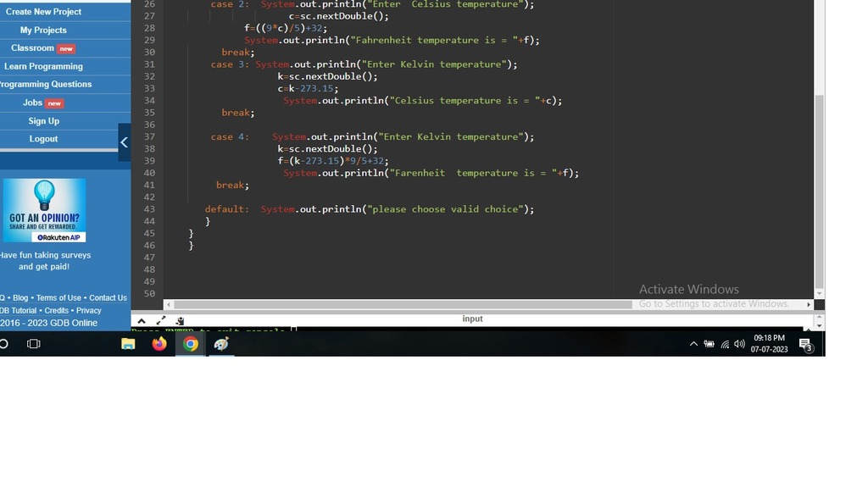The height and width of the screenshot is (488, 868).
Task: Collapse the console panel with the up-arrow icon
Action: 142,321
